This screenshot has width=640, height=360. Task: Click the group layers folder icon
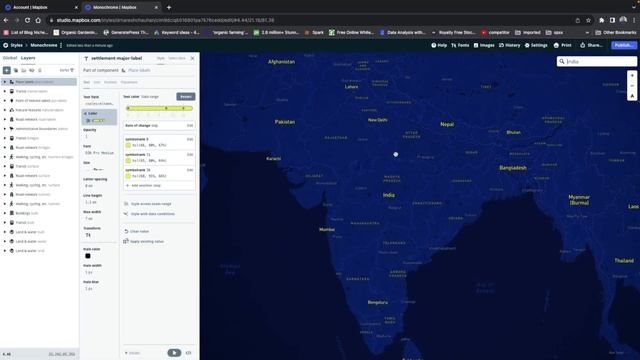pyautogui.click(x=24, y=70)
